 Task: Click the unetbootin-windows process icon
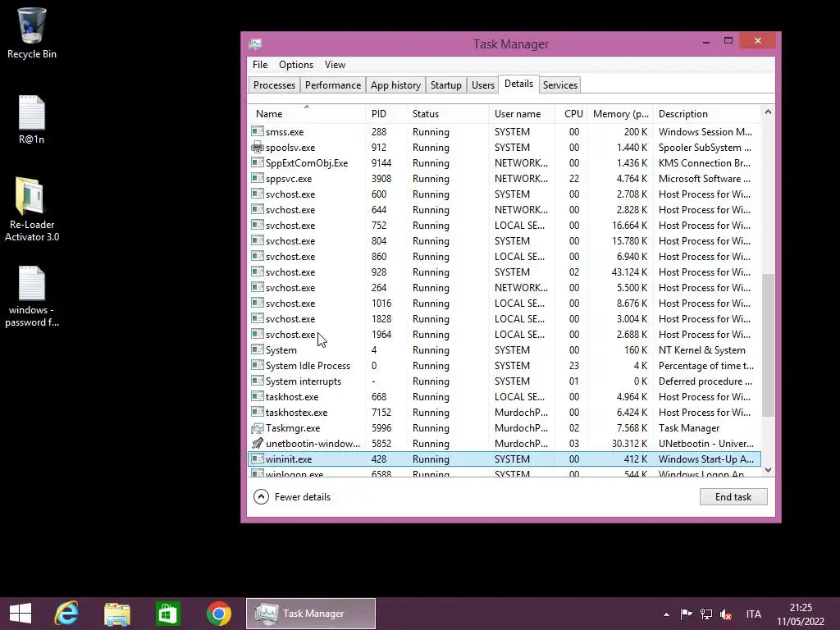257,444
